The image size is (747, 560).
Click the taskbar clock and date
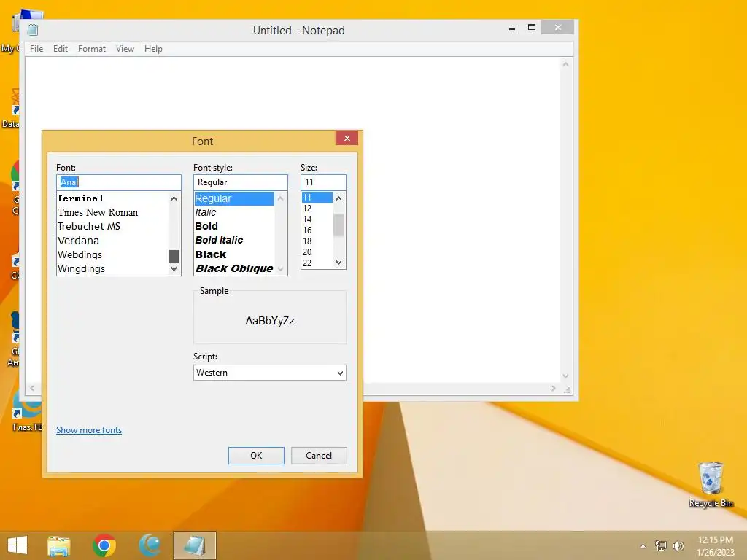coord(715,546)
